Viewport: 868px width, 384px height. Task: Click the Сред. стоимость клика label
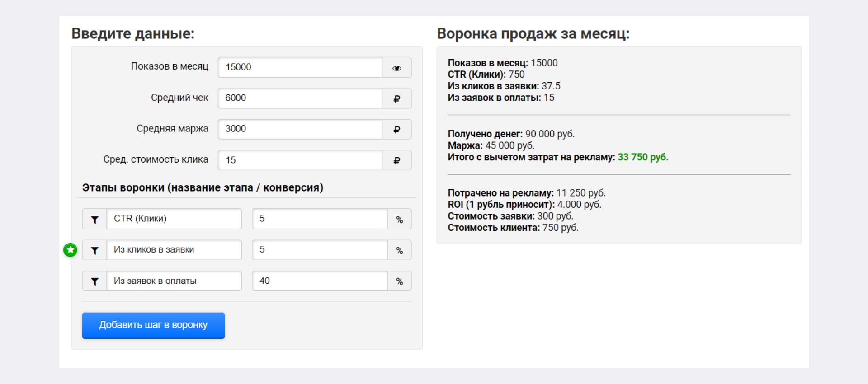(x=156, y=159)
